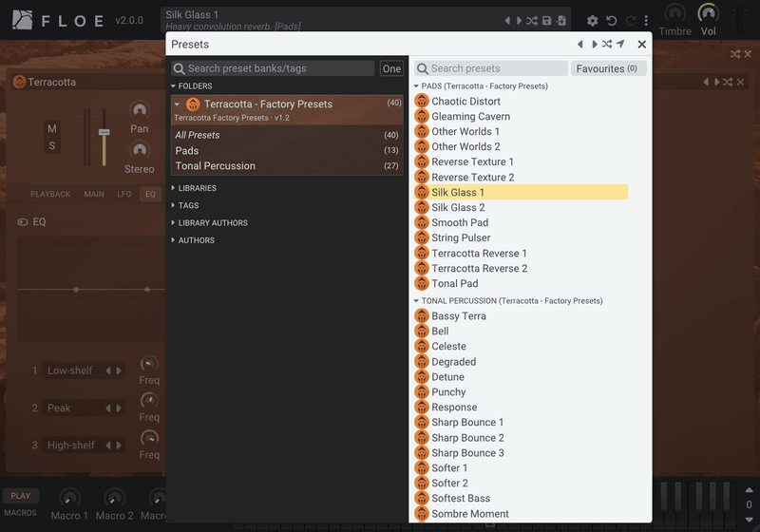Click the undo icon in the top bar
The image size is (760, 532).
click(x=611, y=20)
